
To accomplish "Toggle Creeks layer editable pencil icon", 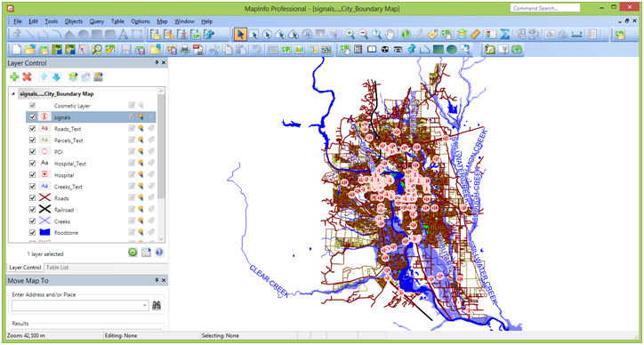I will (x=132, y=221).
